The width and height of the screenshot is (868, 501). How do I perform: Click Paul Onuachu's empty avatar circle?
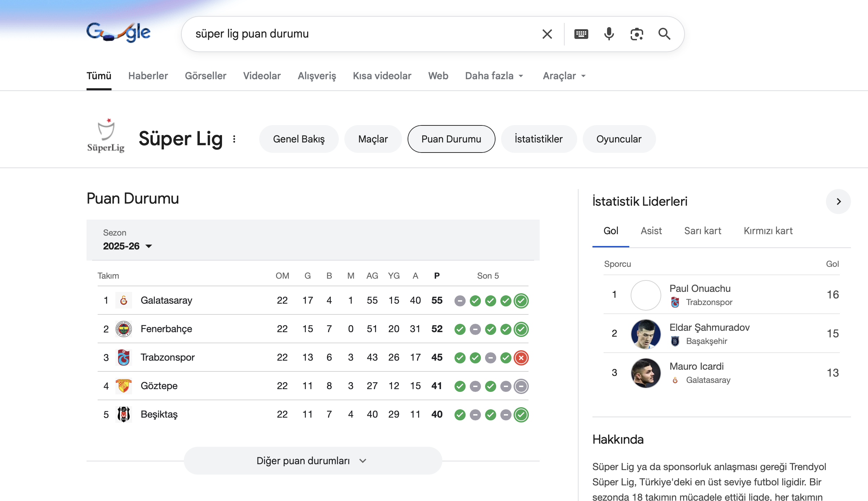(646, 295)
